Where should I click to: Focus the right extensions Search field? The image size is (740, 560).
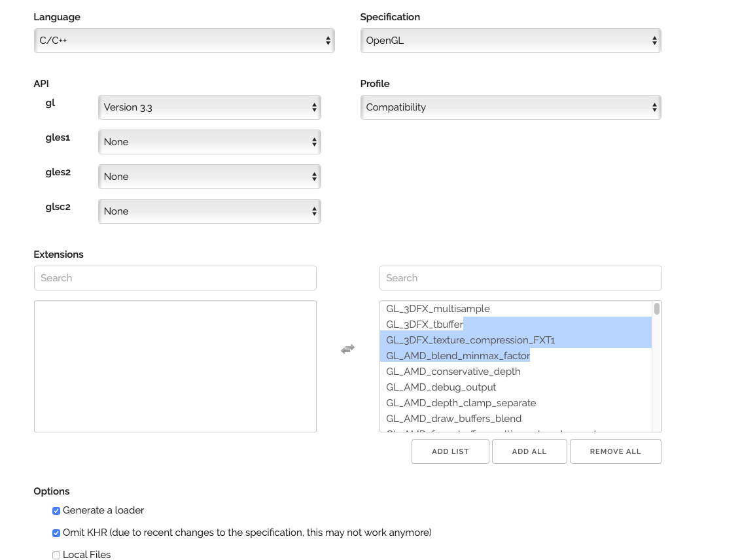click(x=520, y=278)
